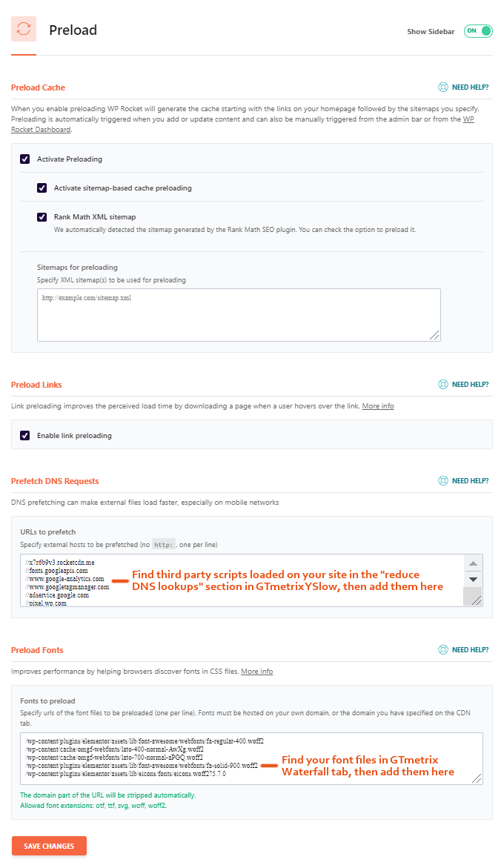Click the Sitemaps for preloading text area

click(239, 315)
